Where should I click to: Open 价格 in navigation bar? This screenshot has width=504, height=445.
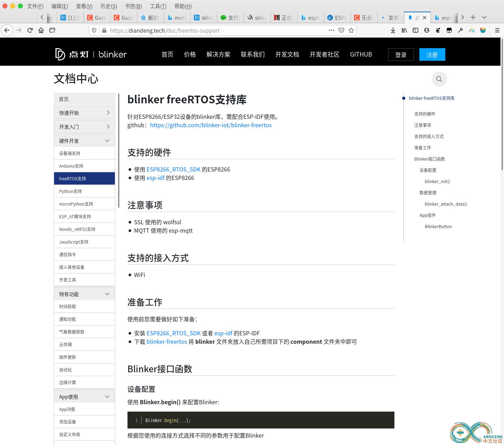pos(190,54)
